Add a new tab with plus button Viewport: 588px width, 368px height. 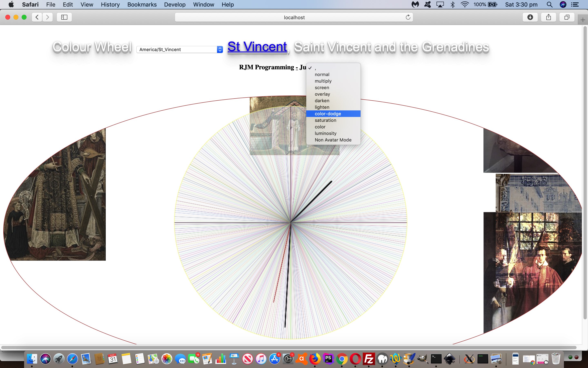583,20
